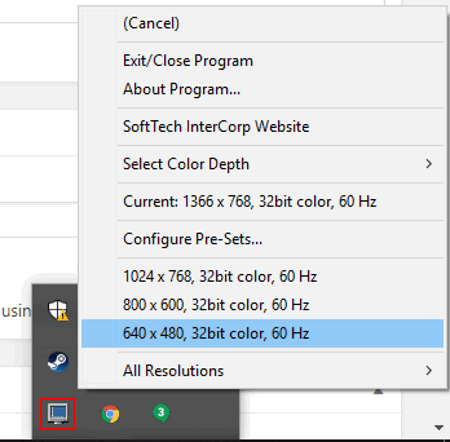
Task: Choose Exit/Close Program
Action: point(262,61)
